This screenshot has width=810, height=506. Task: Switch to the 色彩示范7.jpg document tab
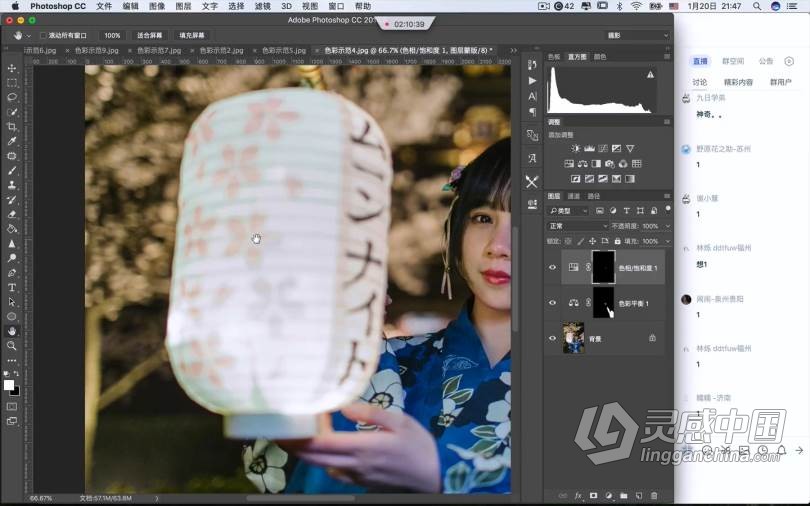(159, 51)
